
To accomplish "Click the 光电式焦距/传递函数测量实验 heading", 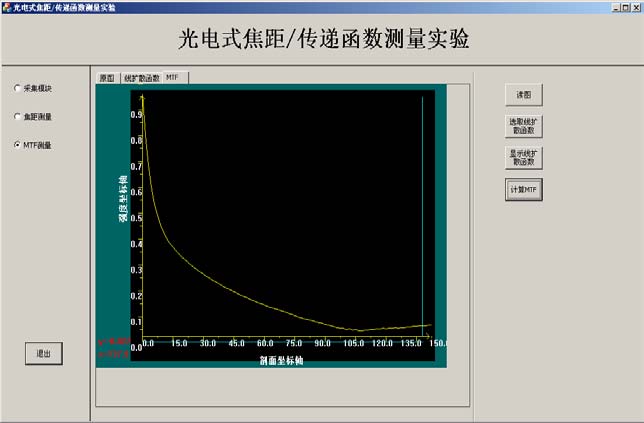I will pyautogui.click(x=324, y=39).
